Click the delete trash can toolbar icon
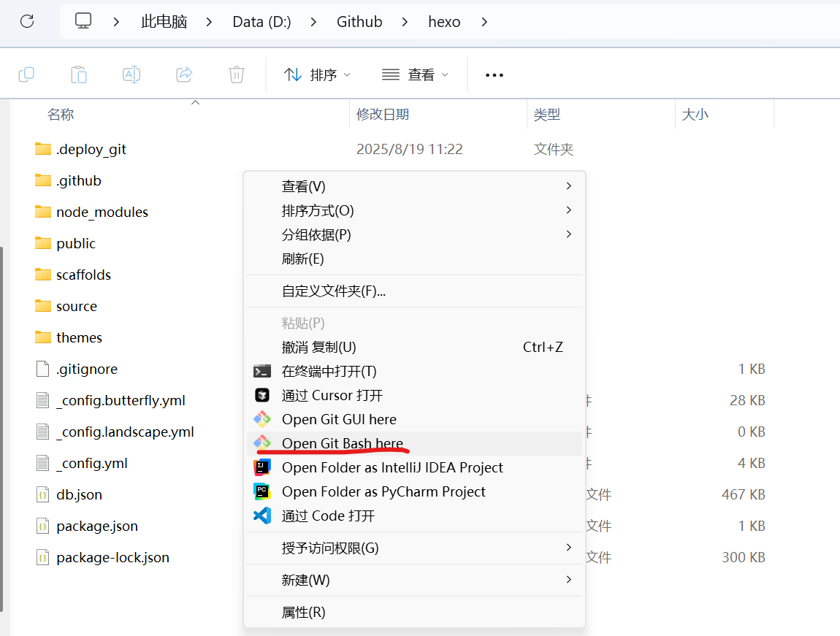This screenshot has width=840, height=636. (x=236, y=74)
